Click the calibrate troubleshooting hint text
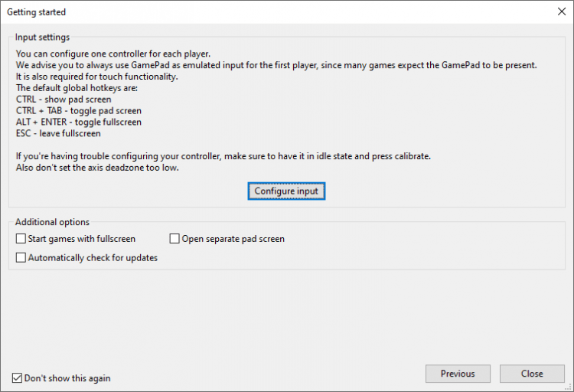 (x=223, y=156)
